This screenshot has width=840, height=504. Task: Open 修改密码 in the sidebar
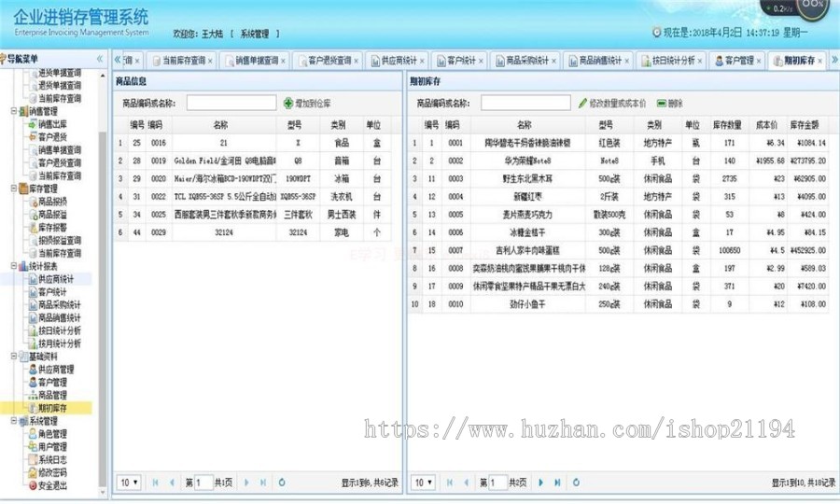click(52, 473)
